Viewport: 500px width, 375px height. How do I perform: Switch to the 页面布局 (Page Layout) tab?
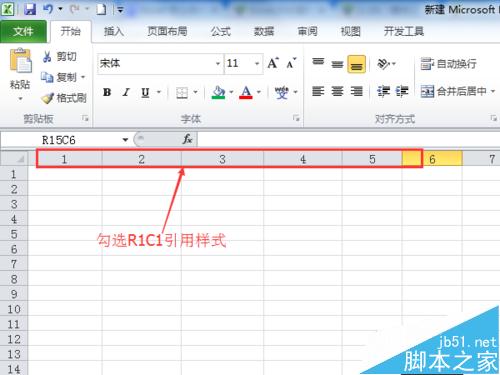(x=167, y=31)
